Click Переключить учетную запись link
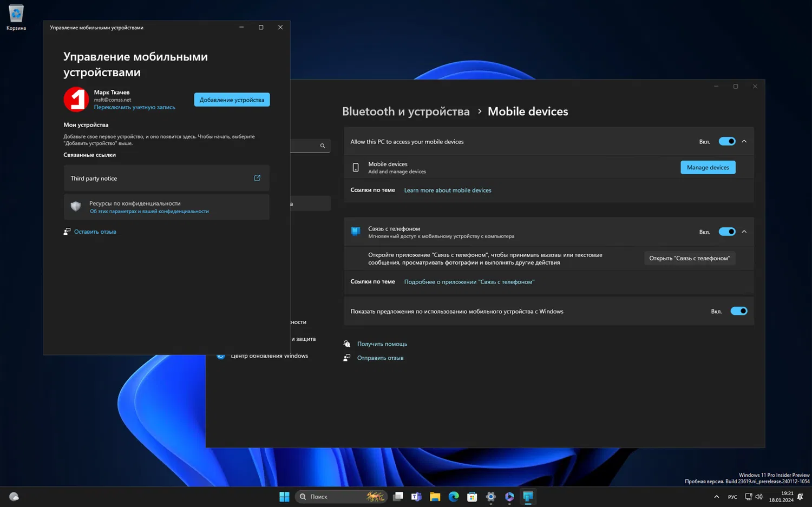This screenshot has width=812, height=507. (x=135, y=107)
